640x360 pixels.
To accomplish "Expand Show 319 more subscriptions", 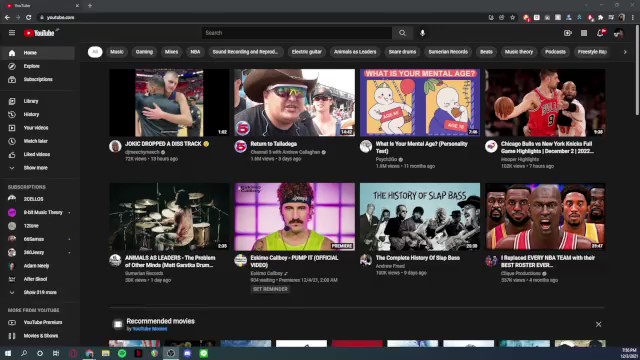I will coord(38,292).
